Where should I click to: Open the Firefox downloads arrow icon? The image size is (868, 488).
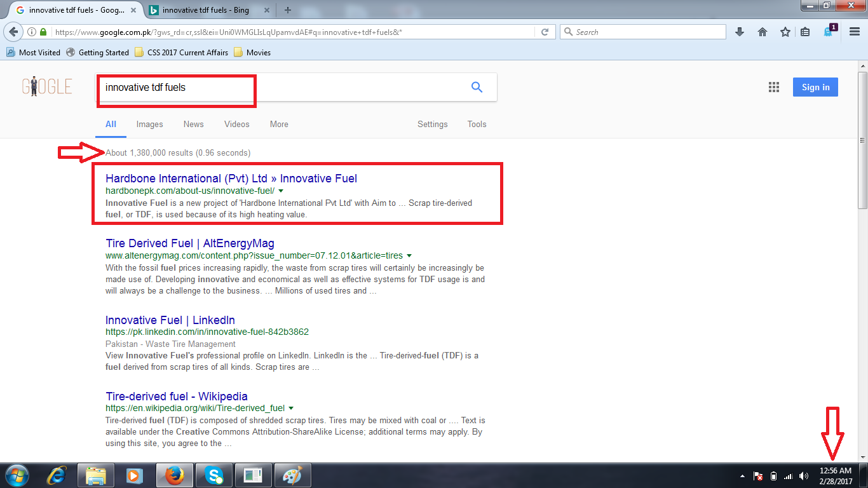coord(740,32)
